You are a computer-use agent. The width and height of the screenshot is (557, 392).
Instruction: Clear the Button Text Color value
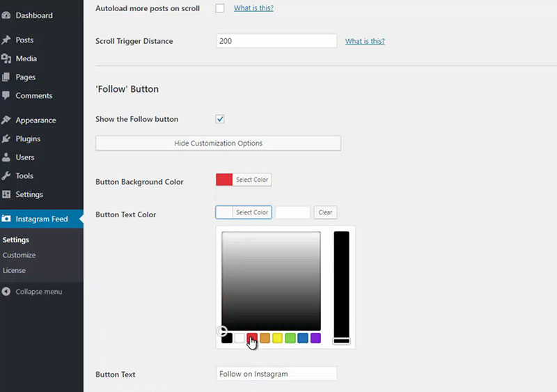325,212
